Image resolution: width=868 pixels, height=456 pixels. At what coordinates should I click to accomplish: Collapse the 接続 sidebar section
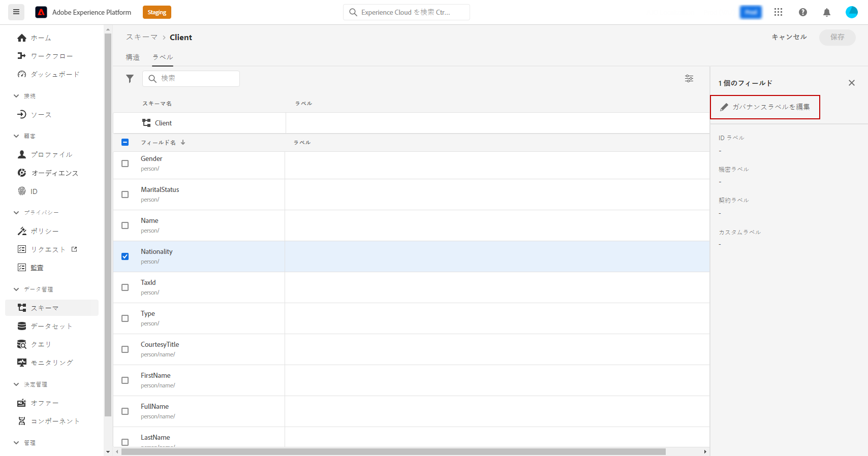coord(16,96)
